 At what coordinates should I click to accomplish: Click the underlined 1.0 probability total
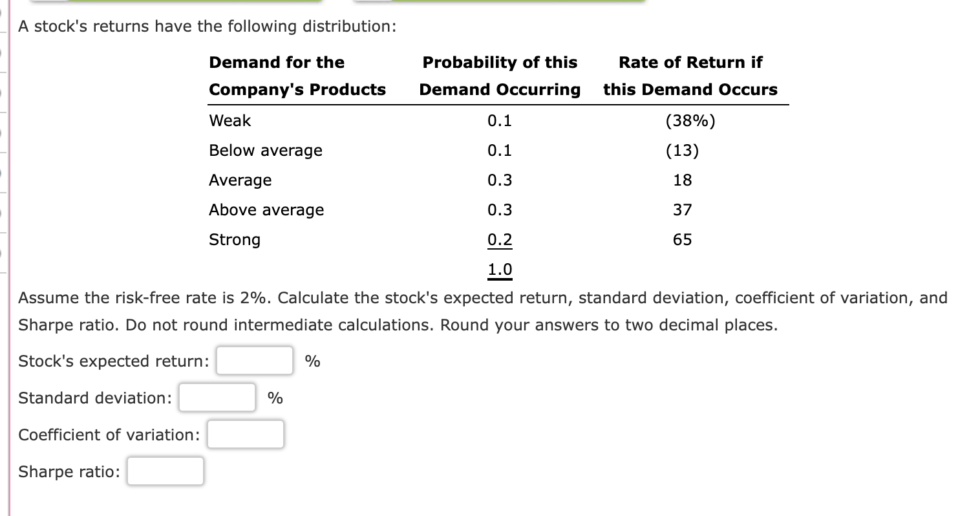(500, 268)
